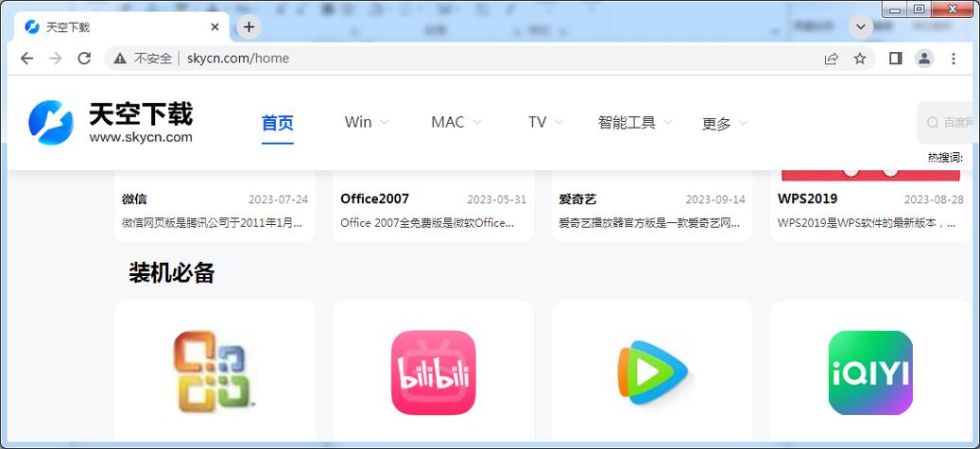
Task: Open the bilibili app icon
Action: click(433, 372)
